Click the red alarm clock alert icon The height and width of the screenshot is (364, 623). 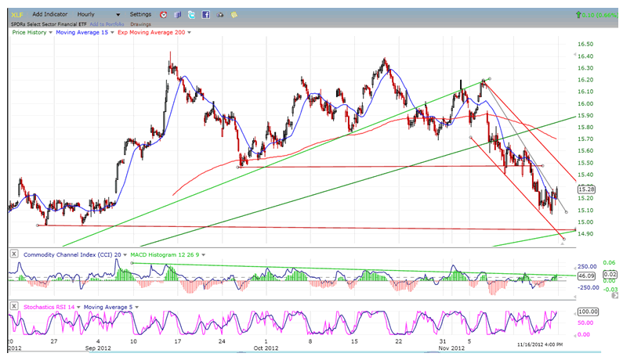pos(163,14)
